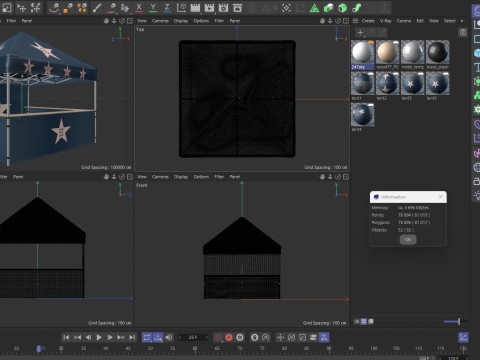Select the woodTF_PS material thumbnail
The height and width of the screenshot is (360, 480).
click(x=388, y=52)
